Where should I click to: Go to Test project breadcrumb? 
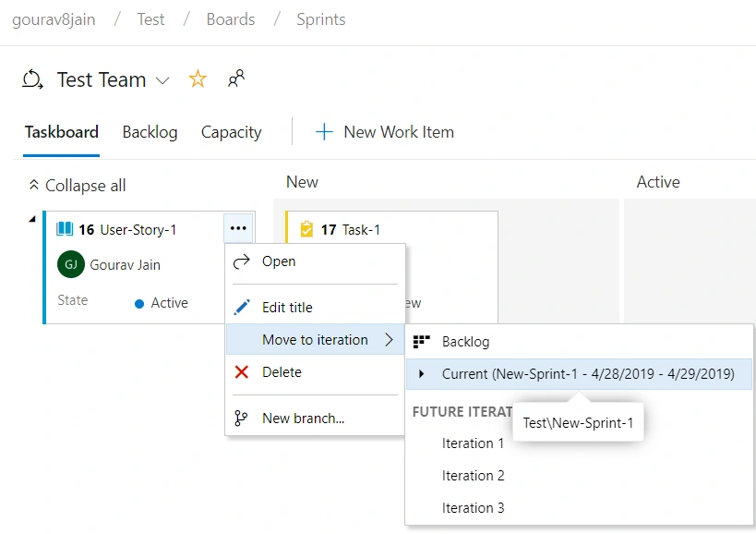tap(150, 19)
